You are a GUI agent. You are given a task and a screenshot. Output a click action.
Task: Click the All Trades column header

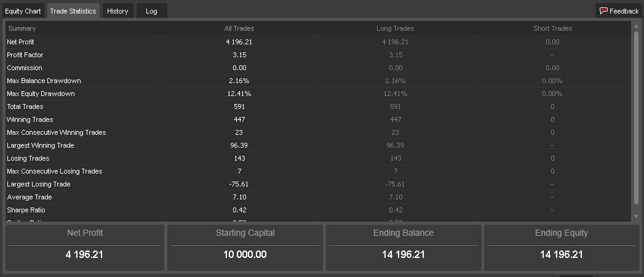pyautogui.click(x=239, y=28)
